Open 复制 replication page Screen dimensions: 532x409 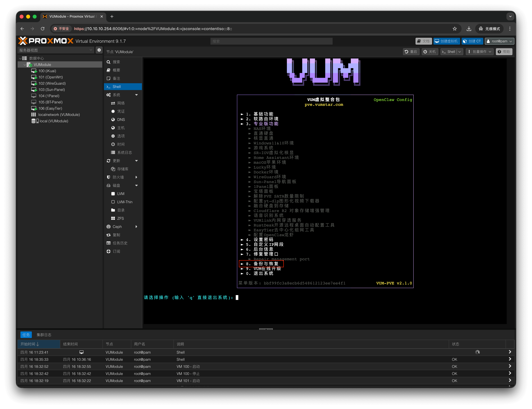(123, 235)
